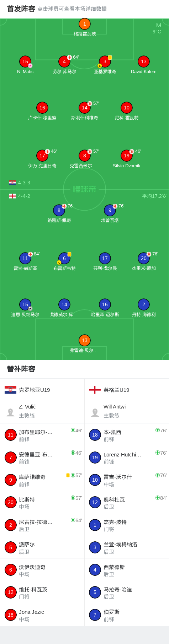
Task: Tap Croatia flag beside 4-3-3 formation
Action: coord(12,183)
